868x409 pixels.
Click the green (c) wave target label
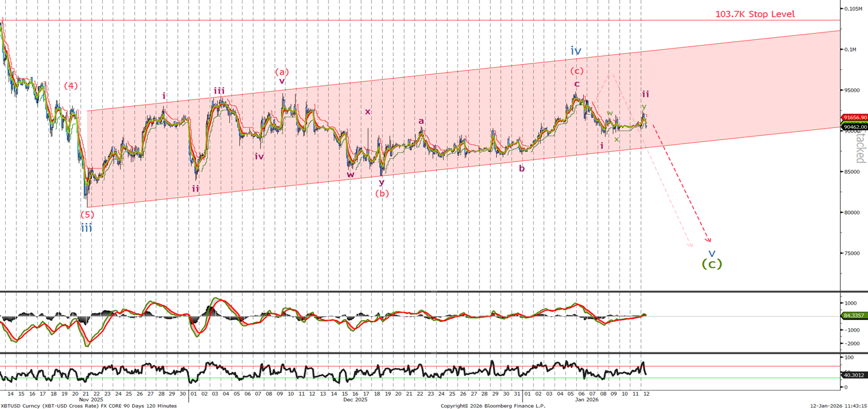pyautogui.click(x=711, y=264)
